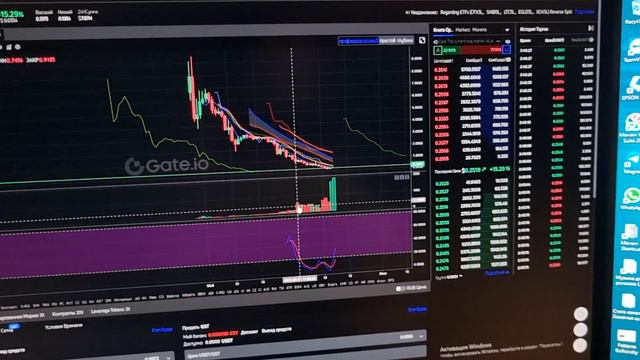Image resolution: width=640 pixels, height=360 pixels.
Task: Open the buy panel value dropdown
Action: [168, 358]
